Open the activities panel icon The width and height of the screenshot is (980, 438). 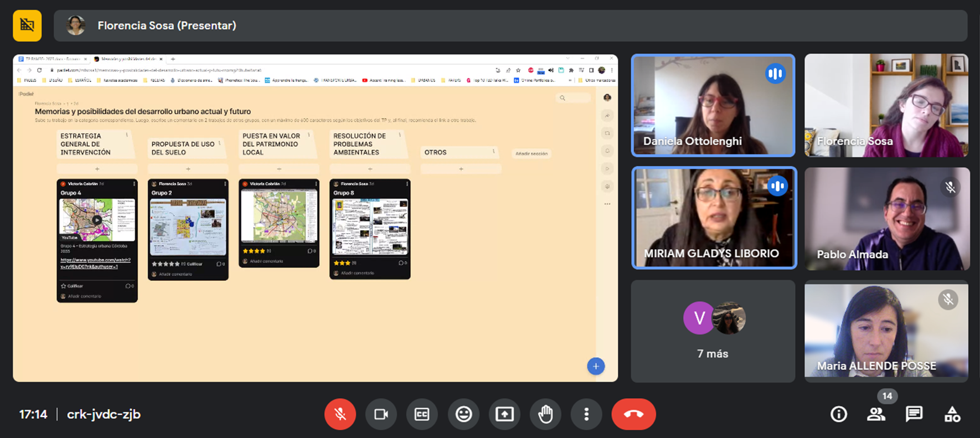click(952, 414)
